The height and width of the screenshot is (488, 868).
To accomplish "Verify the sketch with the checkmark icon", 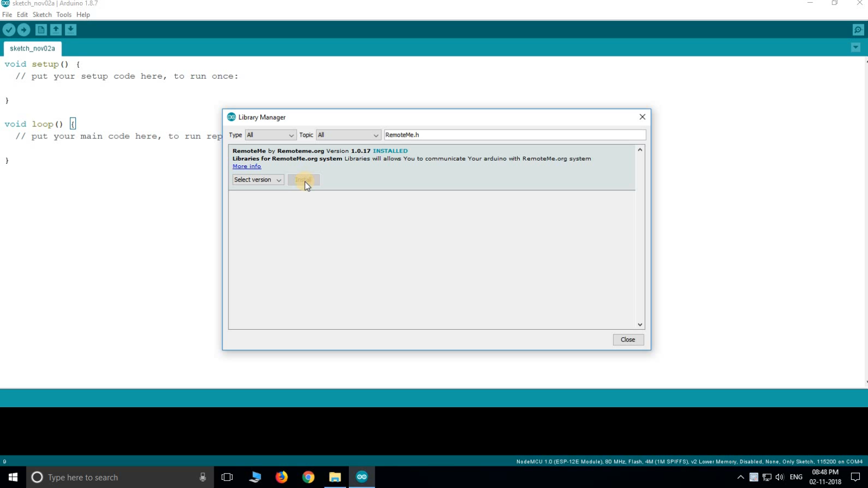I will tap(9, 30).
